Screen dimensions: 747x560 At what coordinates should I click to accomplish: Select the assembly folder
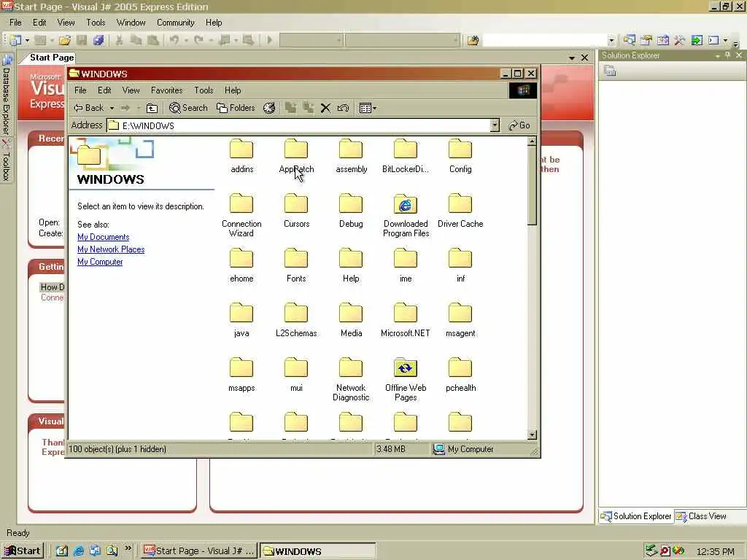(x=351, y=156)
